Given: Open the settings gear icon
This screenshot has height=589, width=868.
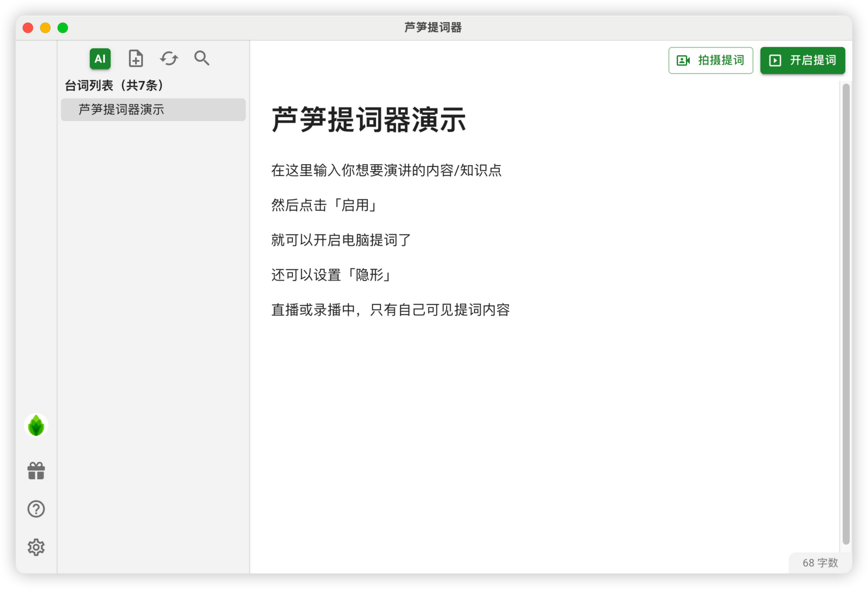Looking at the screenshot, I should (36, 547).
